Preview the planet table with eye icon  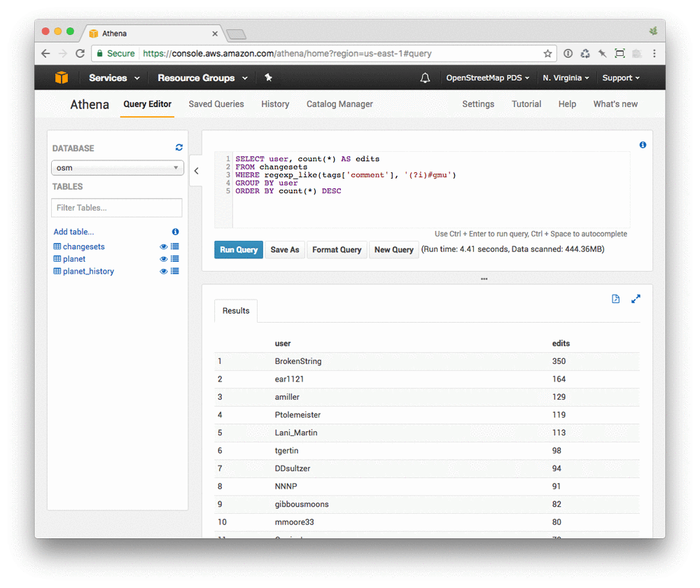click(x=163, y=259)
